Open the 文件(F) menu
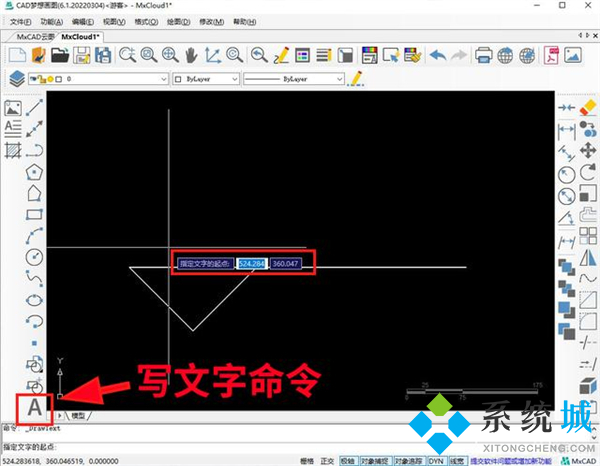 [x=21, y=21]
